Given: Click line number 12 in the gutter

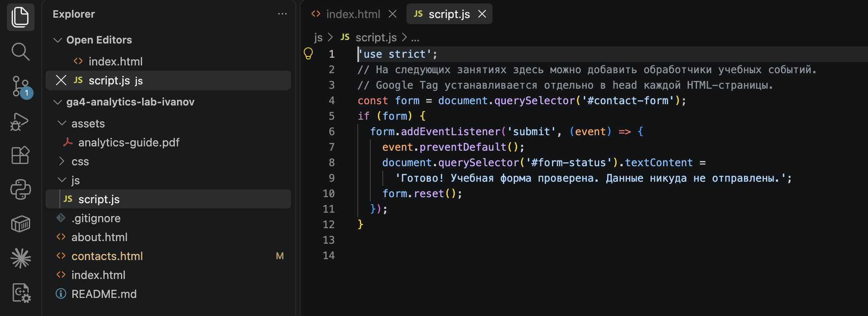Looking at the screenshot, I should pyautogui.click(x=329, y=225).
